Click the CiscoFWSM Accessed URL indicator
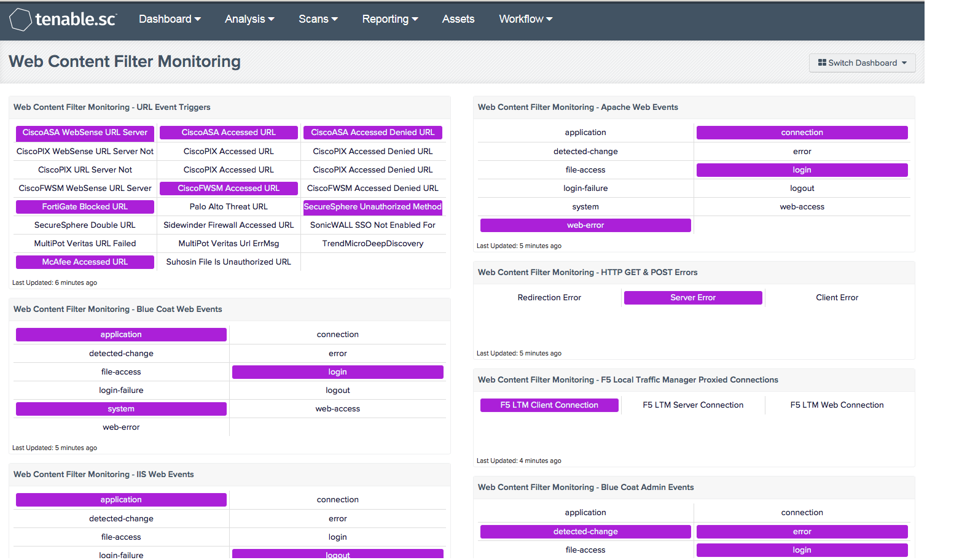The width and height of the screenshot is (978, 560). [229, 189]
